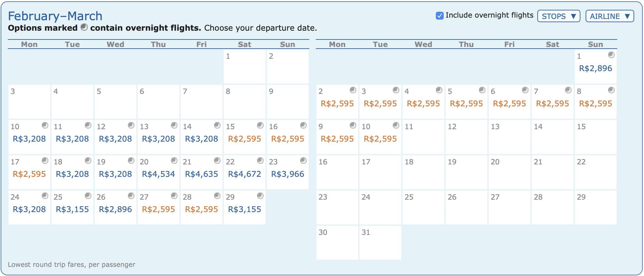
Task: Choose February 22 fare R$4,672
Action: (x=245, y=174)
